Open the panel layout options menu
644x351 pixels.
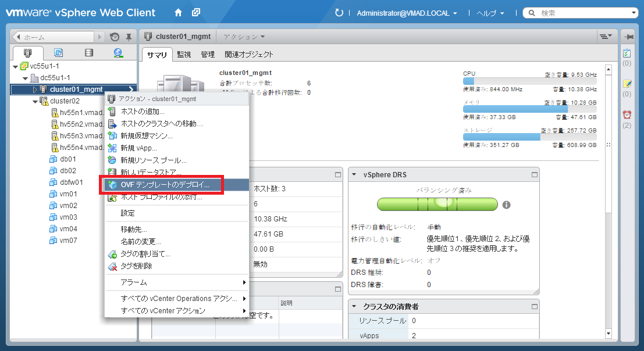pyautogui.click(x=606, y=37)
